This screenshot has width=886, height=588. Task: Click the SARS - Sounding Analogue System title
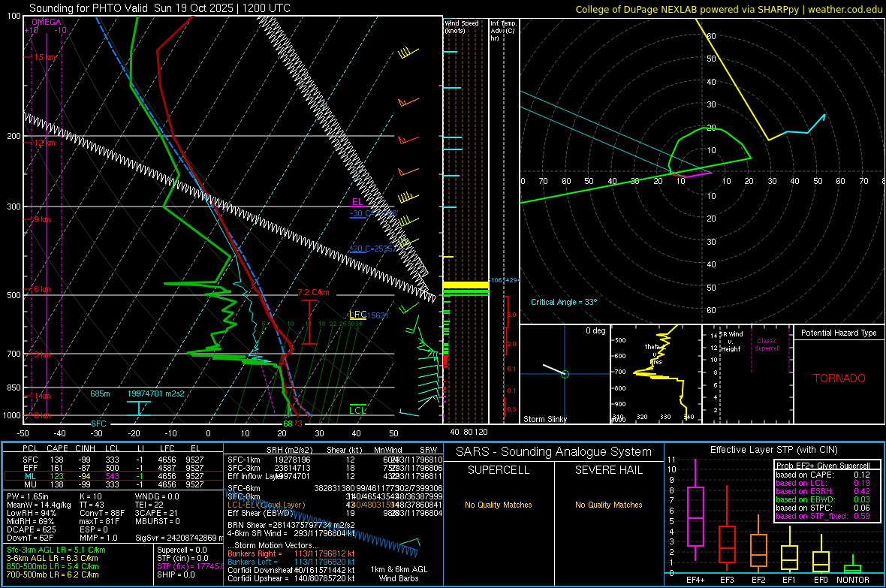pos(553,451)
